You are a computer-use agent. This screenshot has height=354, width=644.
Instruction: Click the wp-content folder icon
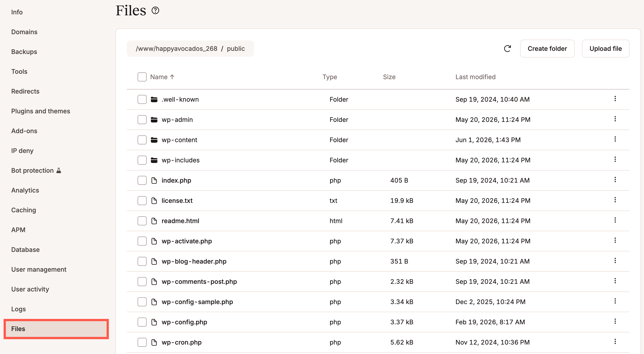coord(154,140)
